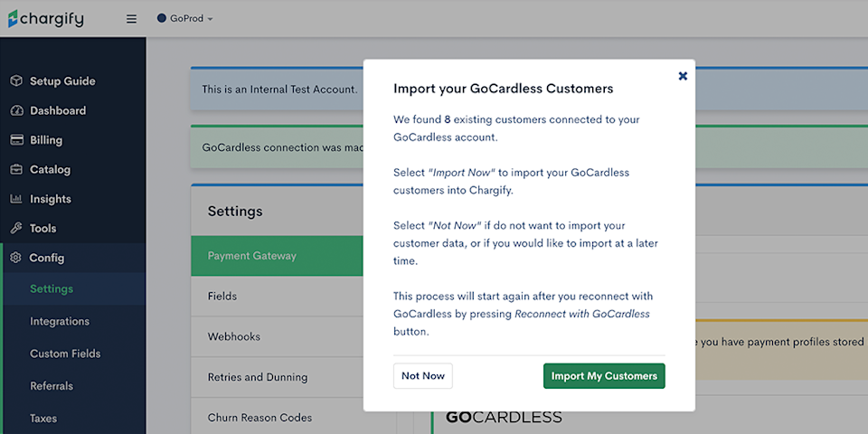Open Custom Fields in the sidebar
The height and width of the screenshot is (434, 868).
pos(65,354)
